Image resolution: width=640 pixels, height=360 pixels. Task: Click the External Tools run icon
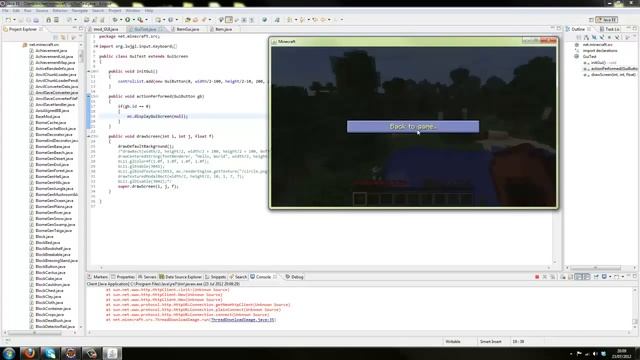(x=140, y=20)
